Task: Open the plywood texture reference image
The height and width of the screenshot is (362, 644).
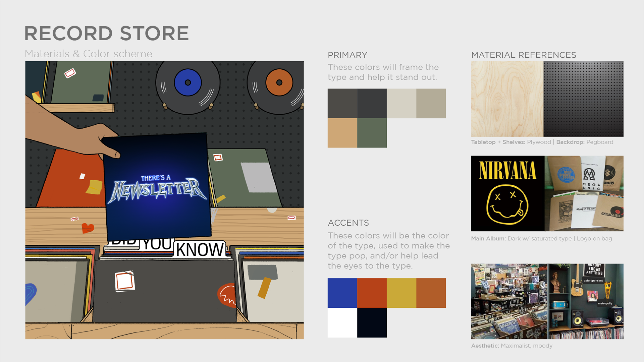Action: (x=507, y=99)
